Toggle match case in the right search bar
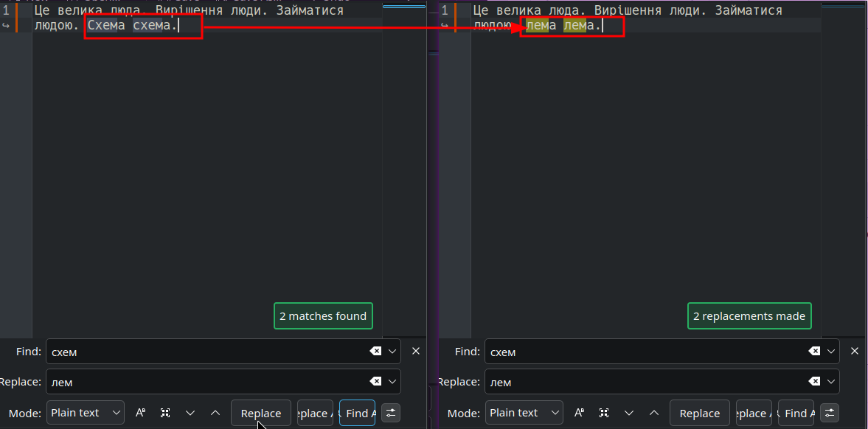This screenshot has width=868, height=429. pyautogui.click(x=579, y=413)
